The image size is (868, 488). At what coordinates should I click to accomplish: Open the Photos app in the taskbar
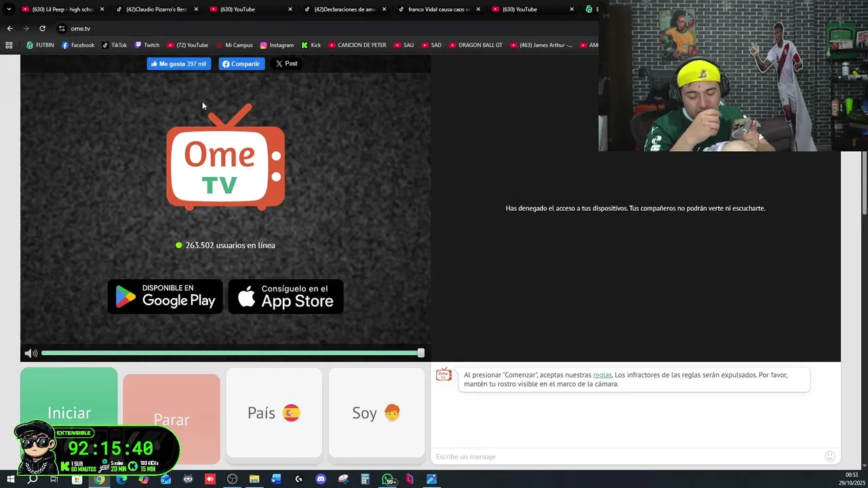click(x=431, y=479)
